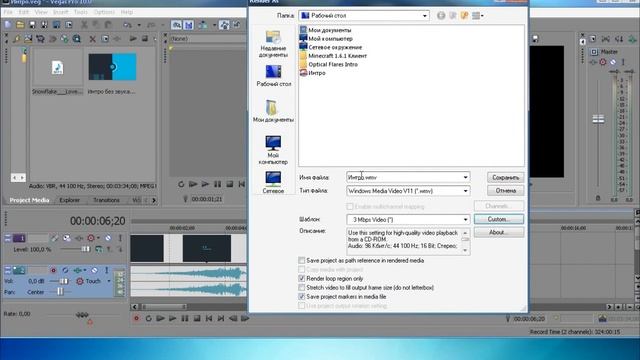Uncheck Save project markers in media file
Viewport: 640px width, 360px height.
(302, 296)
